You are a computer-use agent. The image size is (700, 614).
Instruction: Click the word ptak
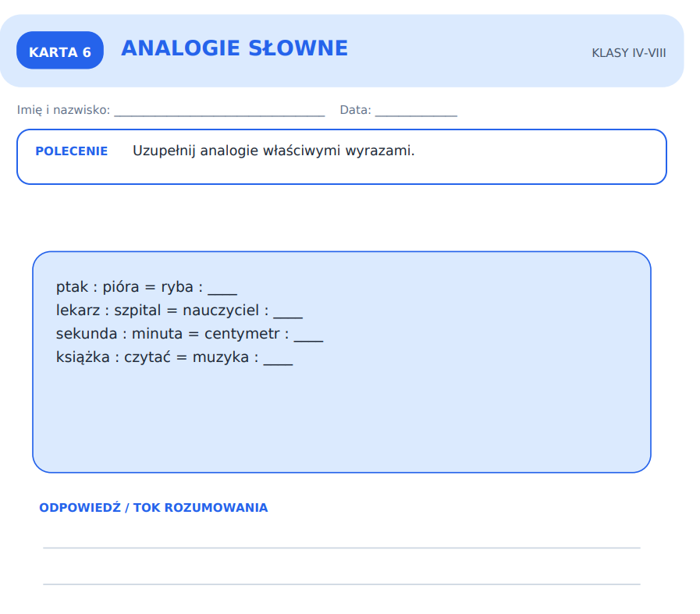click(72, 287)
